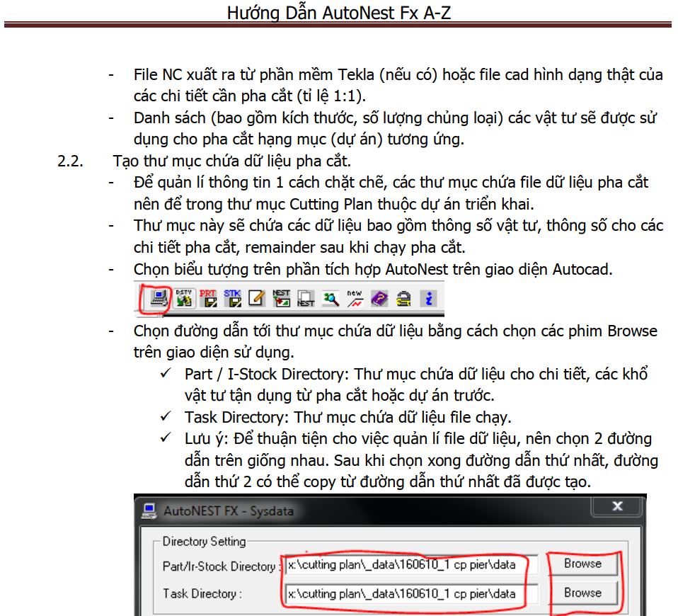Click the line starting 'Part / I-Stock Directory:'
The image size is (678, 616).
click(x=416, y=374)
